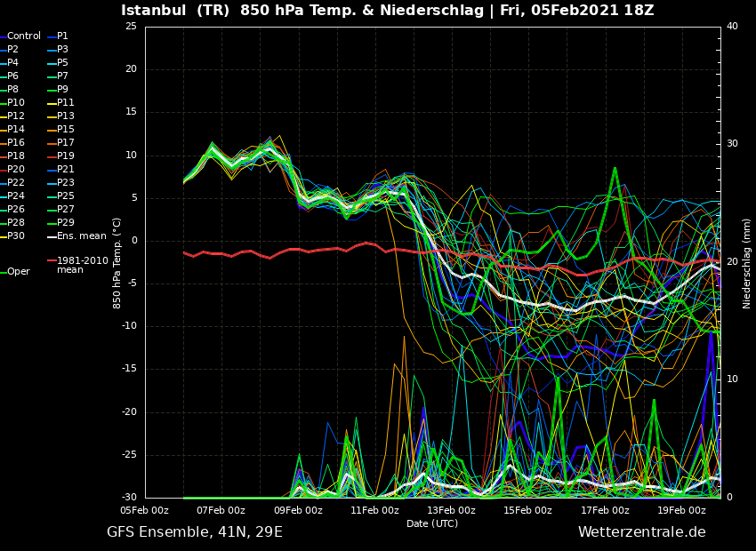Select the 'P18' legend entry
Image resolution: width=756 pixels, height=551 pixels.
point(12,156)
